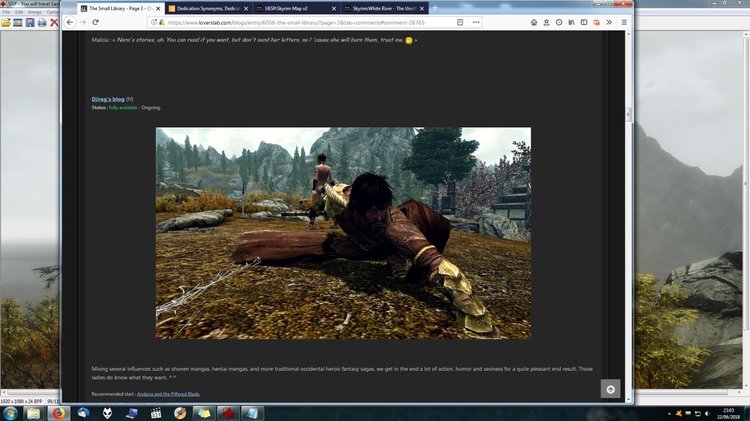Show site security info lock icon

(x=162, y=22)
